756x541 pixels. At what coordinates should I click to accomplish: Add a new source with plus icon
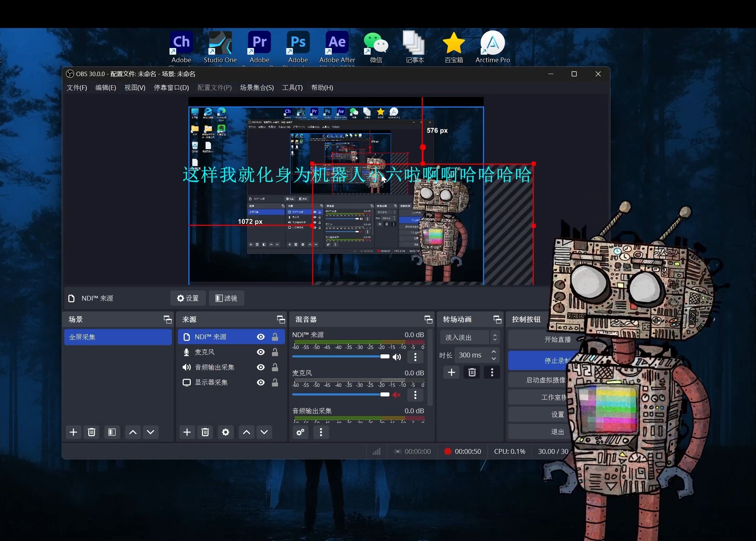click(187, 432)
